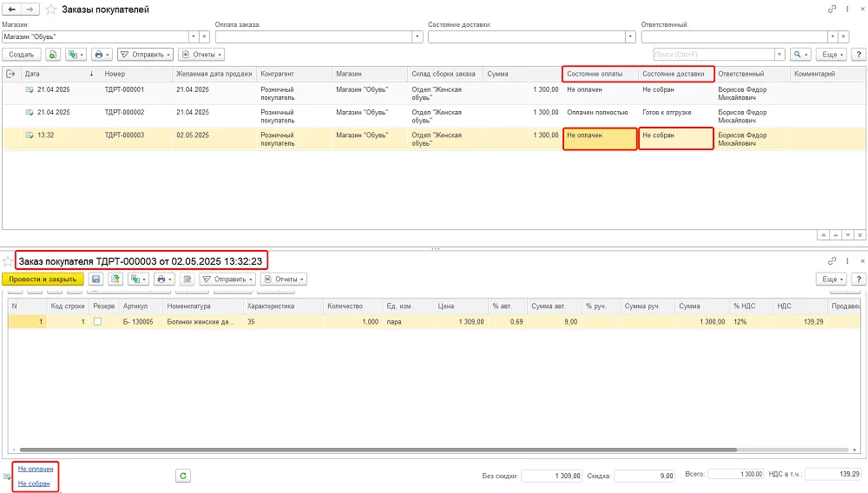Screen dimensions: 868x493
Task: Click the save diskette icon in order form
Action: tap(95, 279)
